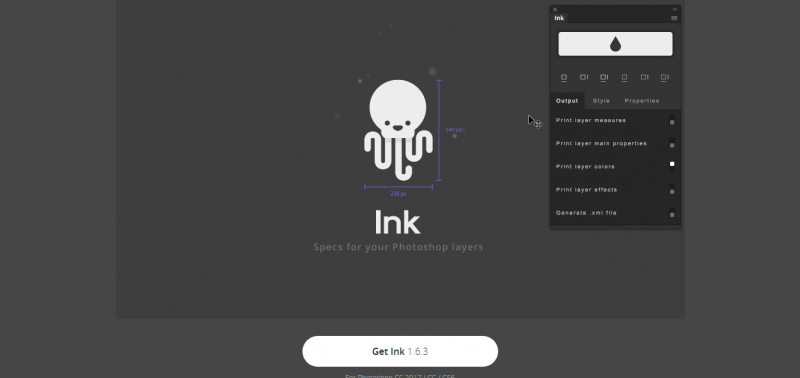Enable Generate .xml file switch
Viewport: 800px width, 378px height.
click(672, 213)
